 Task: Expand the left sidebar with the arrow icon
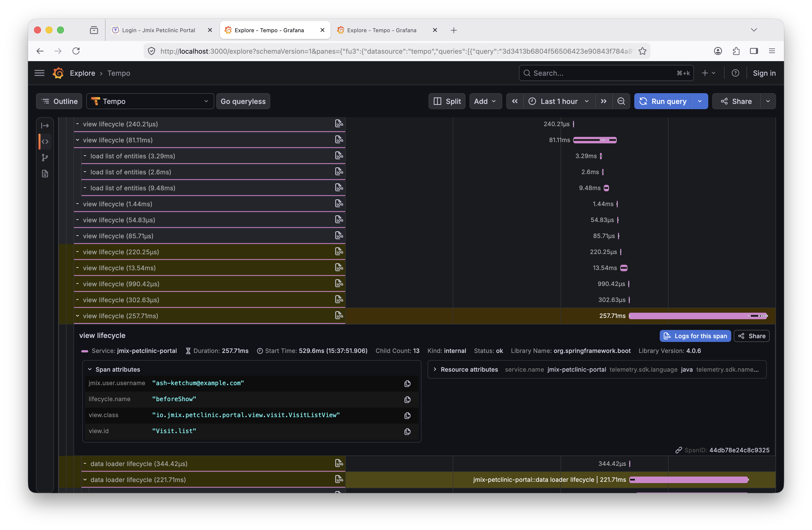45,126
